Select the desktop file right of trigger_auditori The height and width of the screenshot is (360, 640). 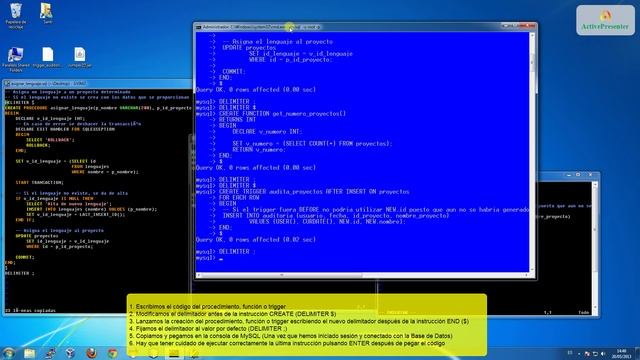pos(80,58)
